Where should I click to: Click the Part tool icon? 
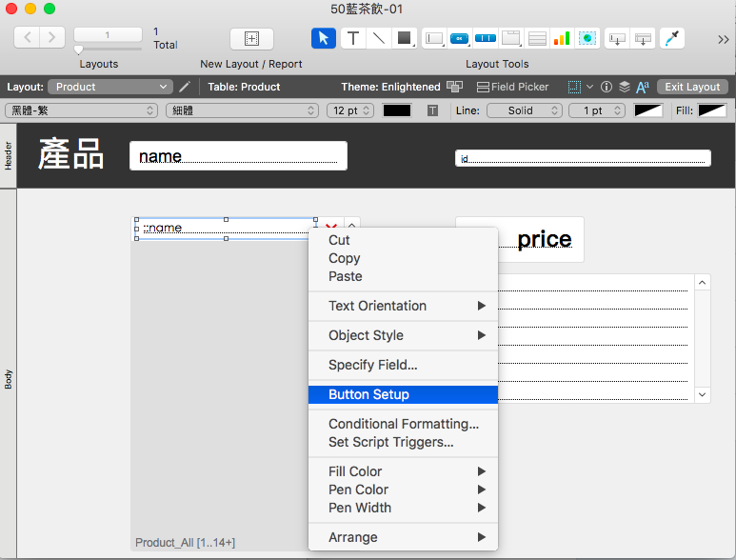click(x=643, y=38)
